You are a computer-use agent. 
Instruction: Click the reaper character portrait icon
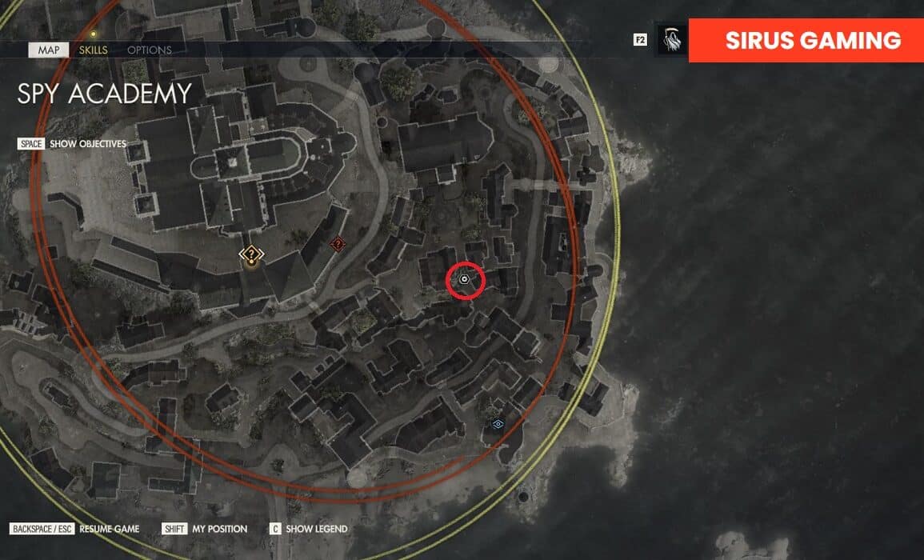pos(672,39)
